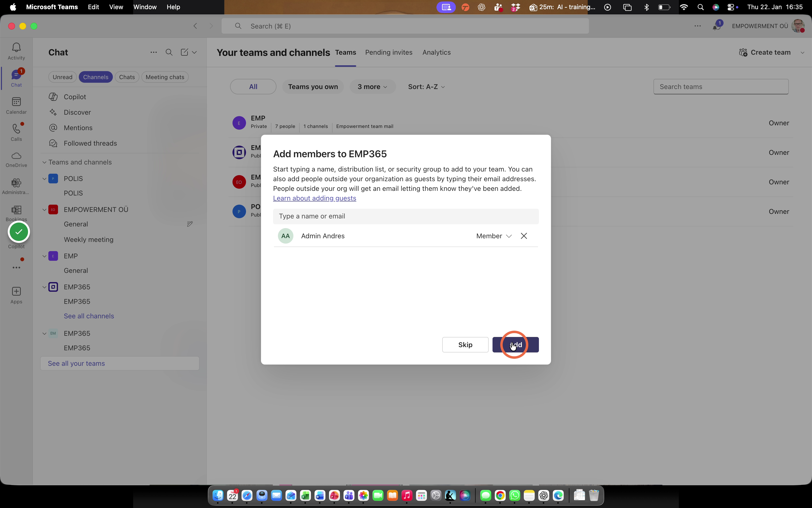812x508 pixels.
Task: Toggle the Unread filter pill
Action: pyautogui.click(x=62, y=77)
